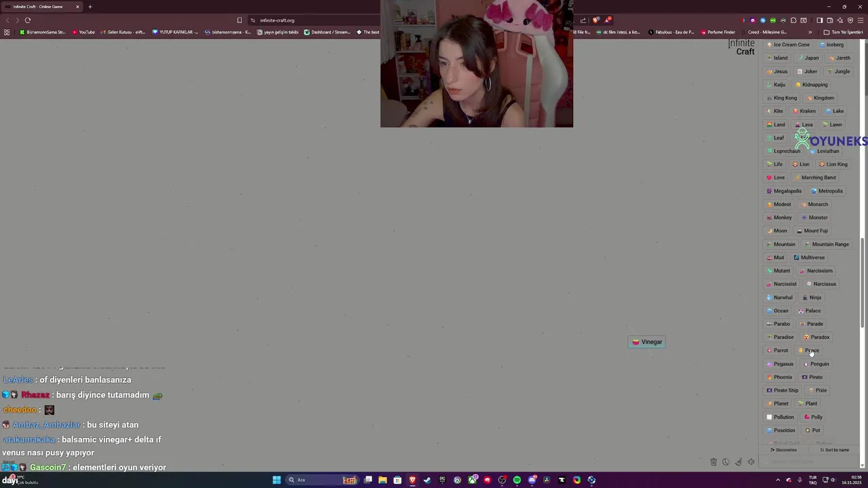Select the Parade element
The image size is (868, 488).
point(811,324)
